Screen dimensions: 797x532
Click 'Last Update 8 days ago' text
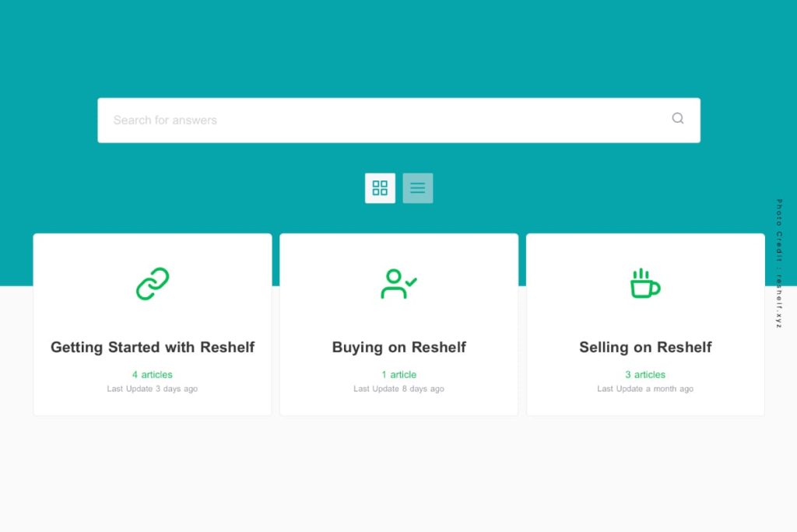(399, 389)
